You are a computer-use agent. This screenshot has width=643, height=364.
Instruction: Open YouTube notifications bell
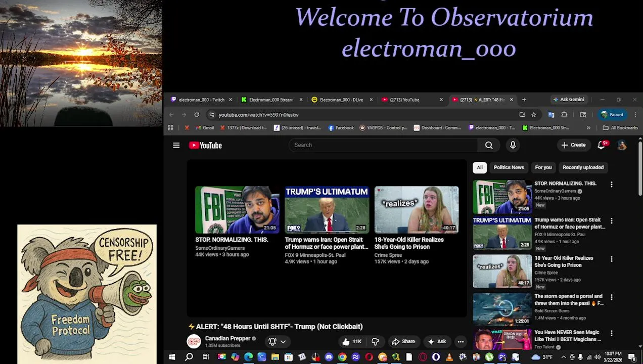[602, 145]
